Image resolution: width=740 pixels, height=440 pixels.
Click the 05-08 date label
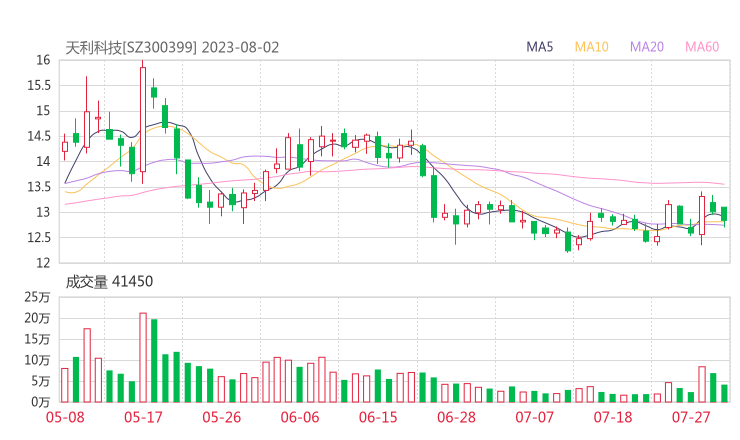click(65, 417)
